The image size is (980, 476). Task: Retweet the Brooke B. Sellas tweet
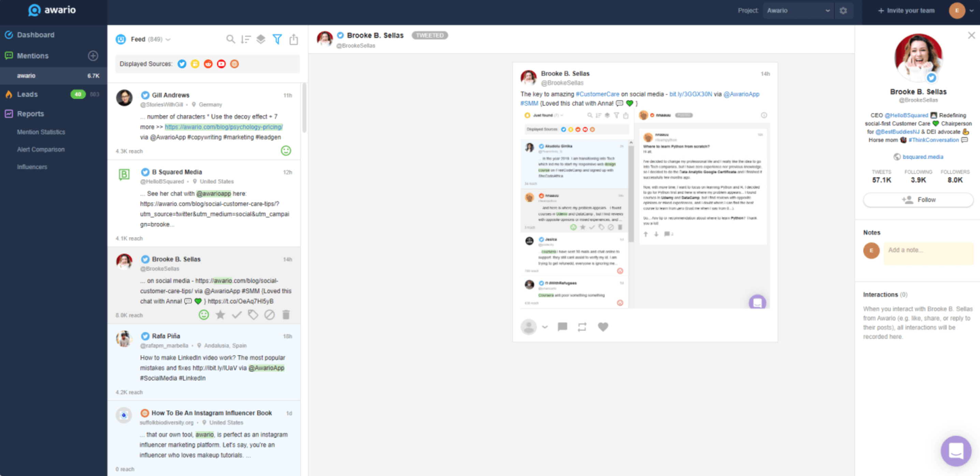coord(582,327)
